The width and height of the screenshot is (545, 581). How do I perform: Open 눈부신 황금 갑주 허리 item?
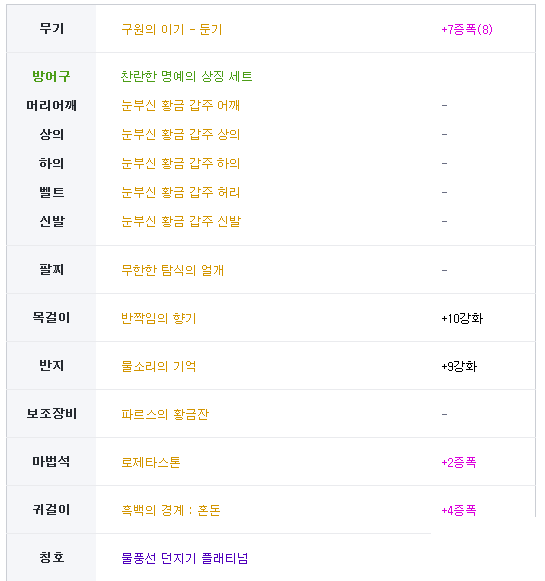pos(180,192)
